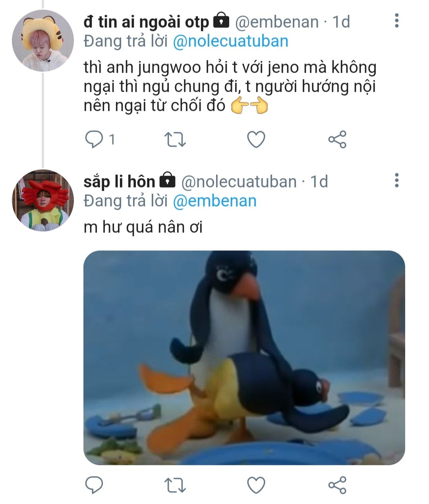Viewport: 429px width, 504px height.
Task: Open the handle @embenan in the first tweet header
Action: click(x=277, y=22)
